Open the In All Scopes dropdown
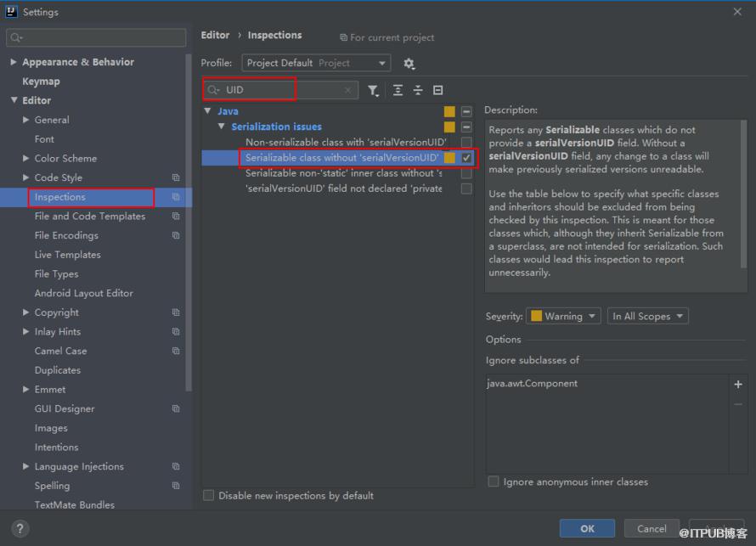Image resolution: width=756 pixels, height=546 pixels. point(647,316)
